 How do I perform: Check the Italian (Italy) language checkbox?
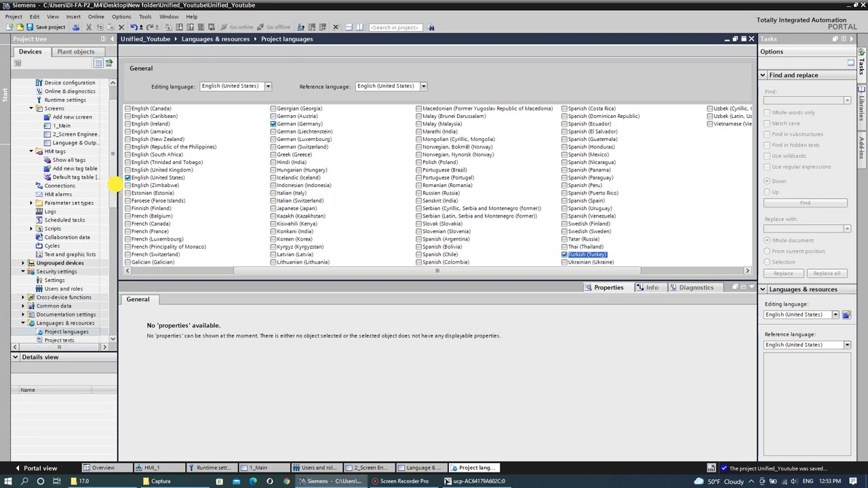[x=273, y=193]
